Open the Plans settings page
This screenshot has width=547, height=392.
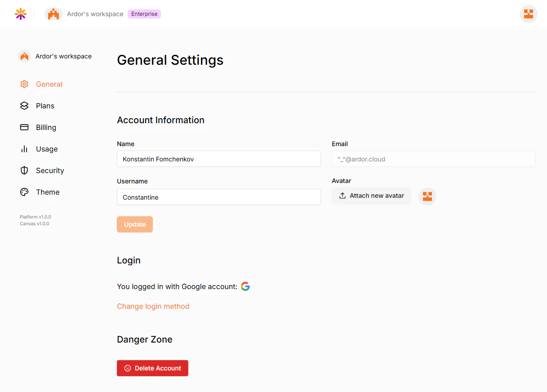45,106
